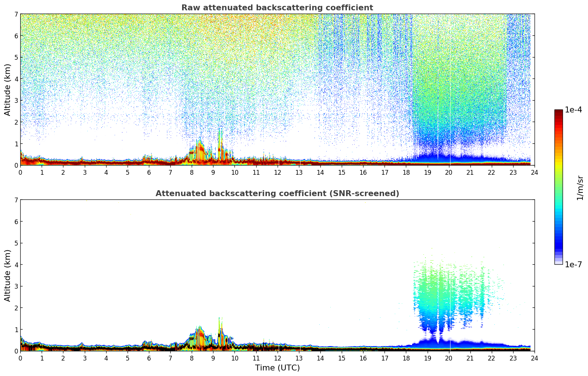Click the '1e-7' colorbar minimum label
This screenshot has height=376, width=588.
click(x=573, y=265)
